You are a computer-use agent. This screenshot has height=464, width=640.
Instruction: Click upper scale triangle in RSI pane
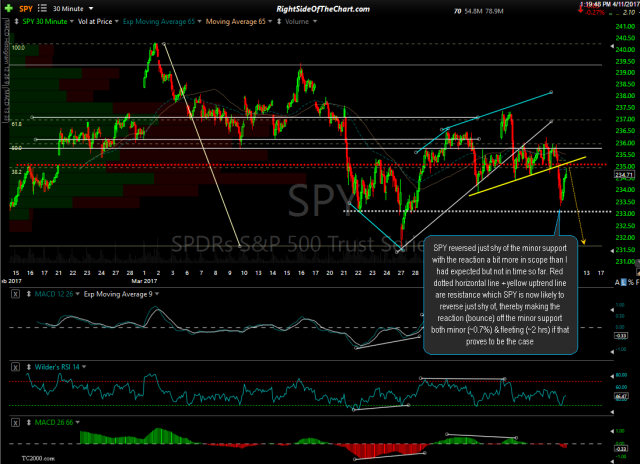pyautogui.click(x=612, y=376)
